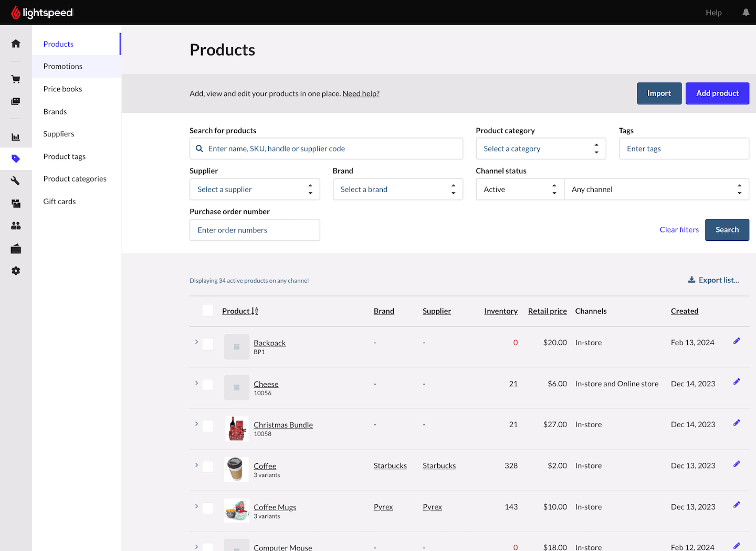Viewport: 756px width, 551px height.
Task: Open the Customers people icon
Action: (16, 226)
